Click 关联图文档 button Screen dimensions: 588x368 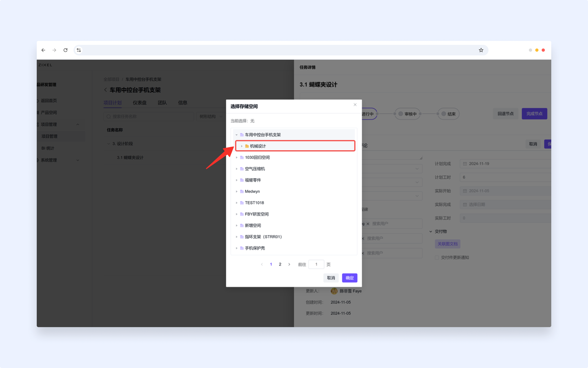pyautogui.click(x=448, y=244)
